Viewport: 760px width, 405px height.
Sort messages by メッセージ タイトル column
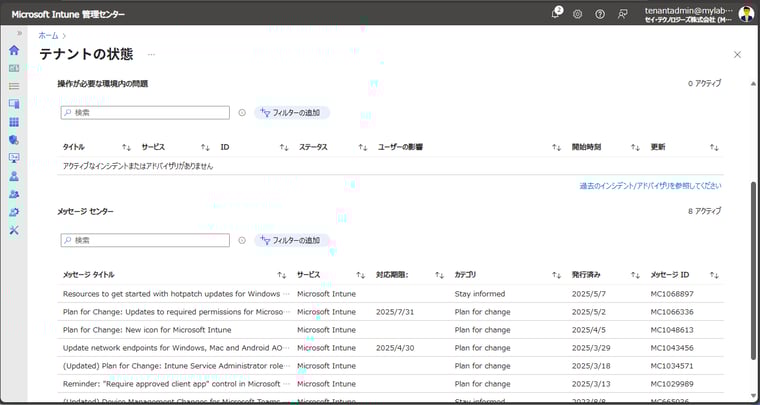pyautogui.click(x=282, y=275)
